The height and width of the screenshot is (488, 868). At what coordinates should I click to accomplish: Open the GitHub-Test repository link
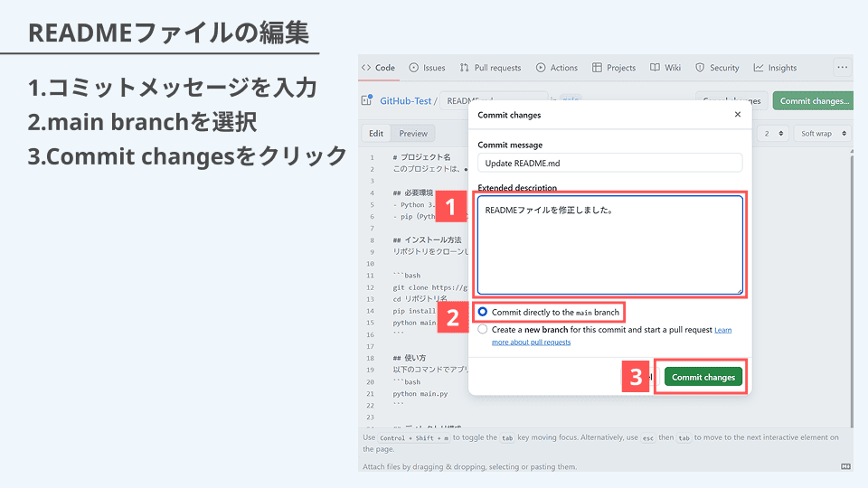point(405,100)
